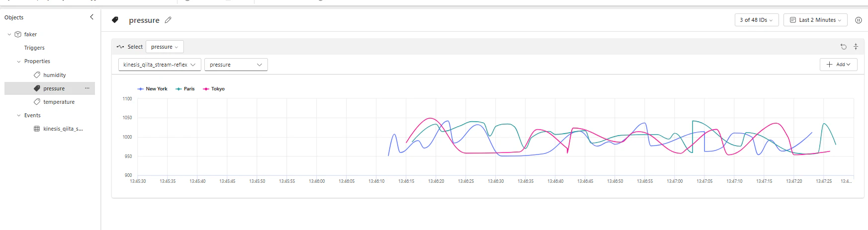
Task: Open the pressure property selector next to Select
Action: tap(165, 47)
